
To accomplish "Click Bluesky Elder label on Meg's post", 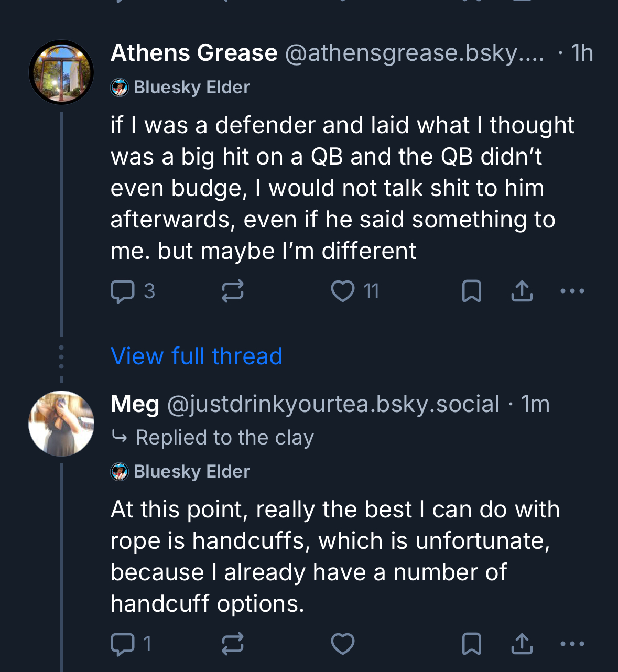I will 191,472.
